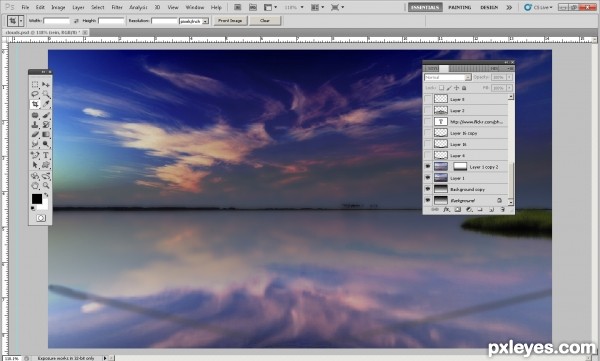Screen dimensions: 600x361
Task: Select the Brush tool
Action: pos(46,115)
